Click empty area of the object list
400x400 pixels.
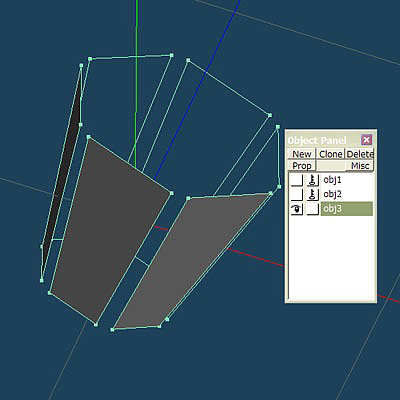(331, 257)
